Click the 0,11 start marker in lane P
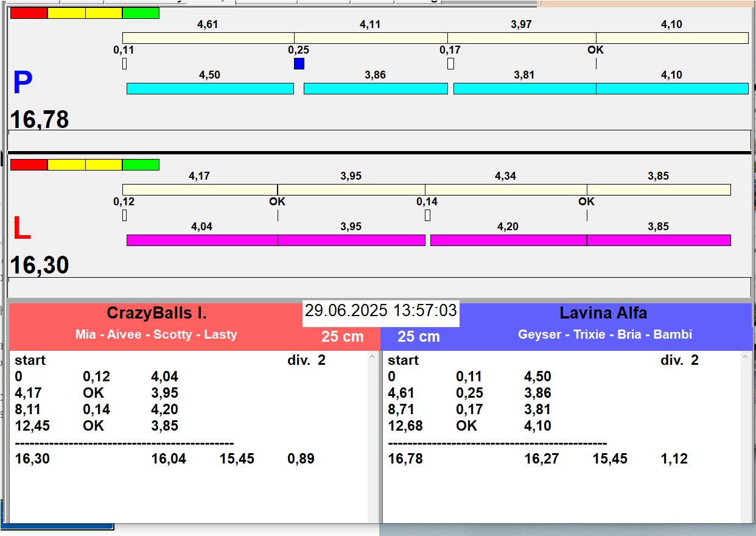This screenshot has width=756, height=536. point(124,64)
